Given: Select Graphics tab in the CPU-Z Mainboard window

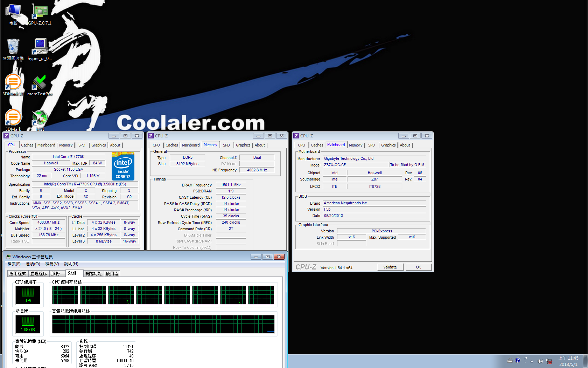Looking at the screenshot, I should point(388,145).
